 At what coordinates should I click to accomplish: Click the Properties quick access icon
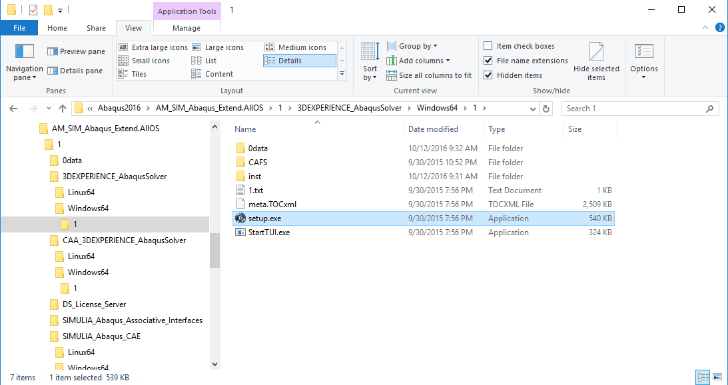coord(33,10)
